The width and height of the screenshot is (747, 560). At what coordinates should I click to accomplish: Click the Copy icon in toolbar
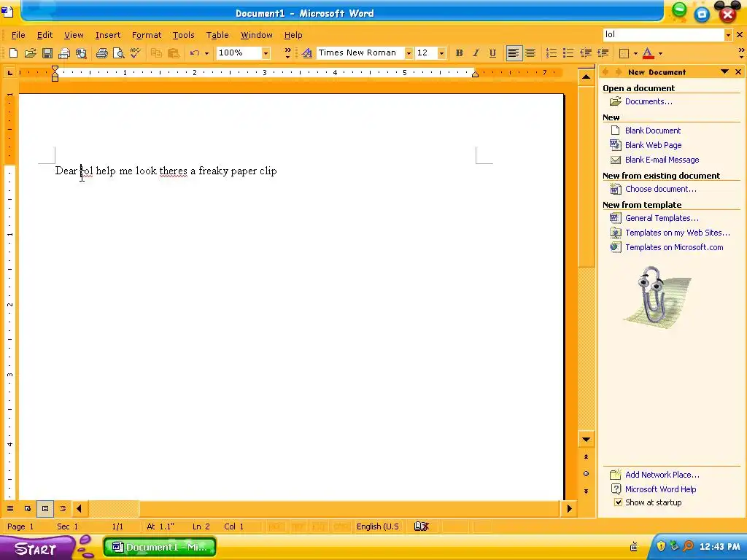[156, 52]
